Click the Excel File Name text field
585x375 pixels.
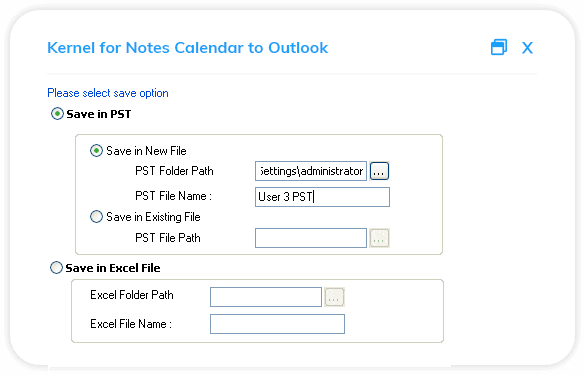[277, 324]
